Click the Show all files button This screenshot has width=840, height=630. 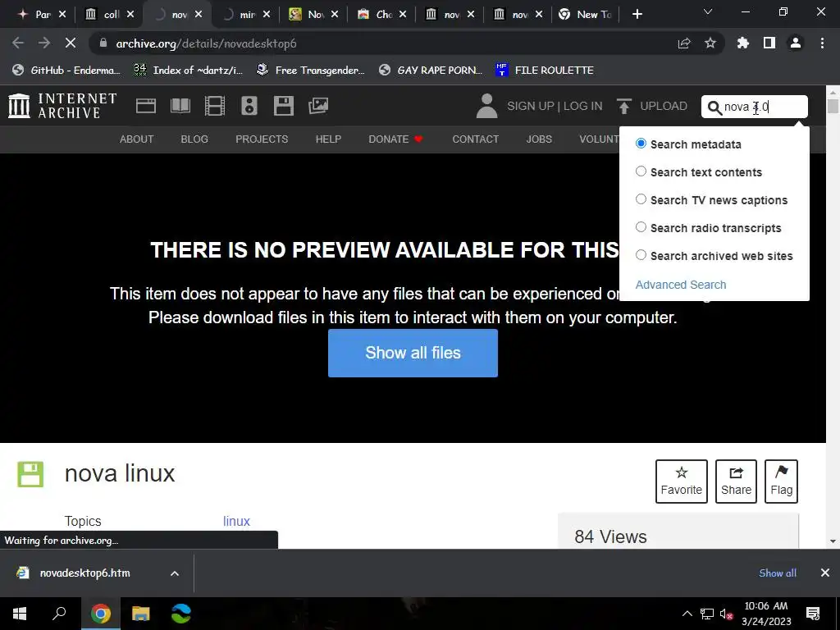pyautogui.click(x=413, y=353)
